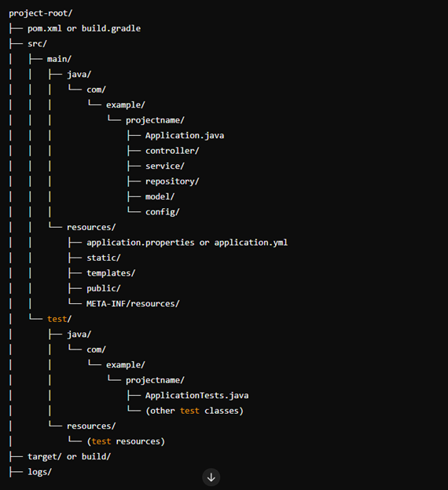Select the logs/ folder entry
The width and height of the screenshot is (448, 490).
pos(40,472)
